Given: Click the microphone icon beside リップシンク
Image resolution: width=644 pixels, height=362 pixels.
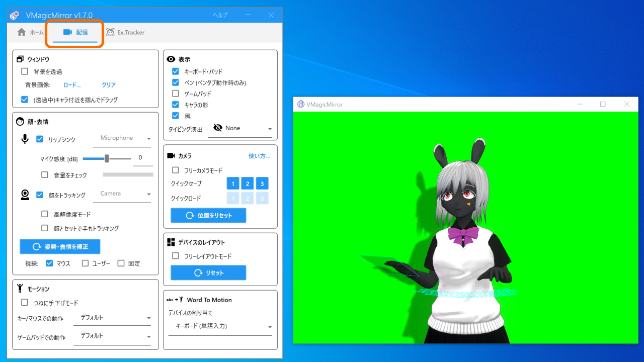Looking at the screenshot, I should tap(25, 139).
